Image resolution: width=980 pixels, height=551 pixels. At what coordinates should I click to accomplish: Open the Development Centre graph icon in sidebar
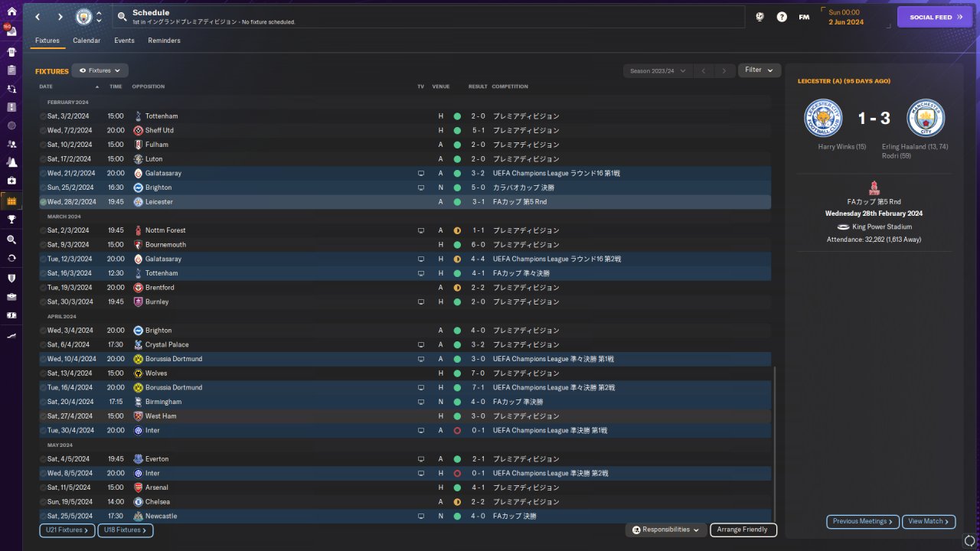[x=11, y=334]
